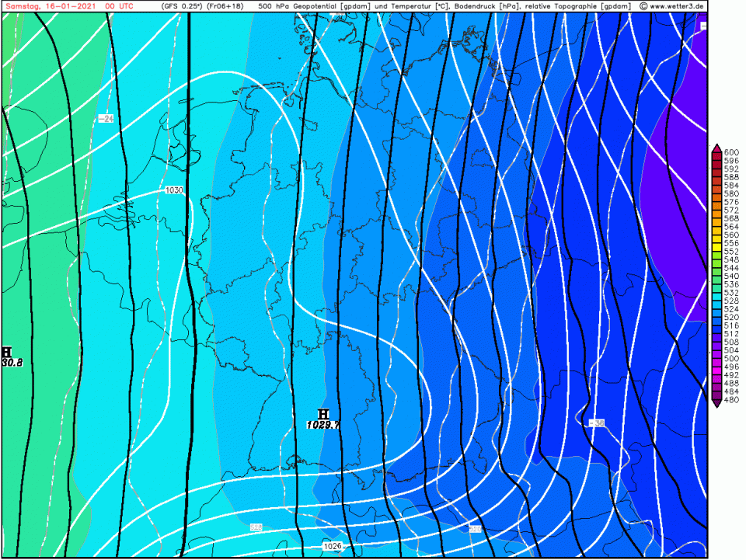
Task: Select the 1030 isobar label
Action: point(174,190)
